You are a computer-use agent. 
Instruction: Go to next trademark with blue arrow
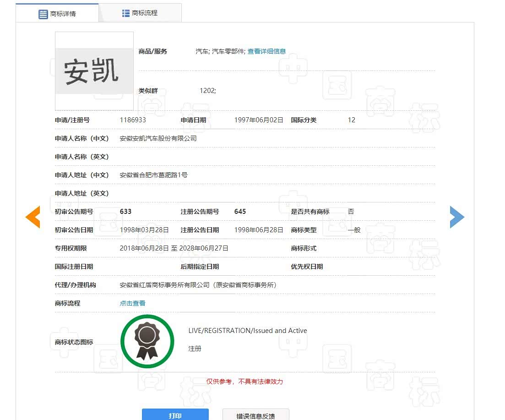click(457, 217)
